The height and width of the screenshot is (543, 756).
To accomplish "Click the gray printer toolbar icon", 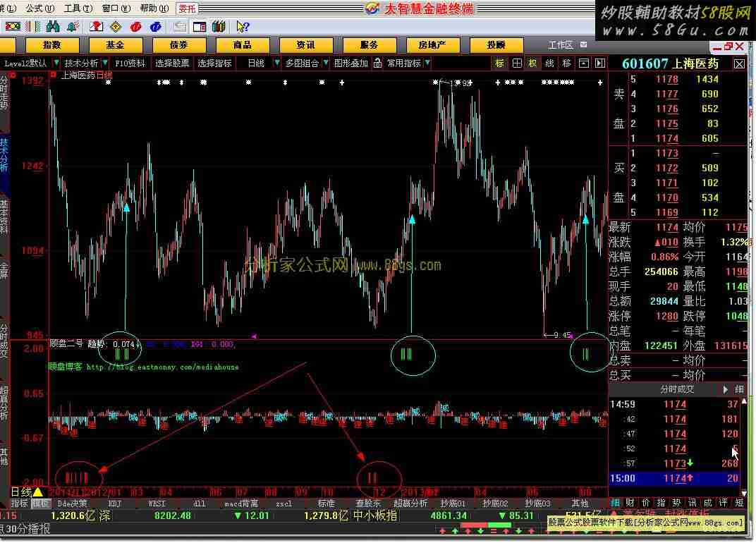I will 180,27.
